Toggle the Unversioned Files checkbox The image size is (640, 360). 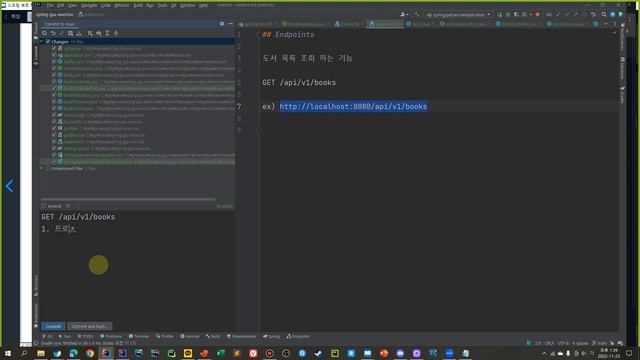[48, 168]
